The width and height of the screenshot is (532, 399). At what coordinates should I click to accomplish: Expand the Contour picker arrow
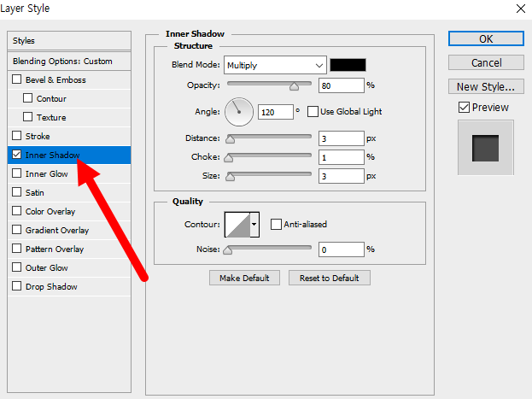coord(254,225)
